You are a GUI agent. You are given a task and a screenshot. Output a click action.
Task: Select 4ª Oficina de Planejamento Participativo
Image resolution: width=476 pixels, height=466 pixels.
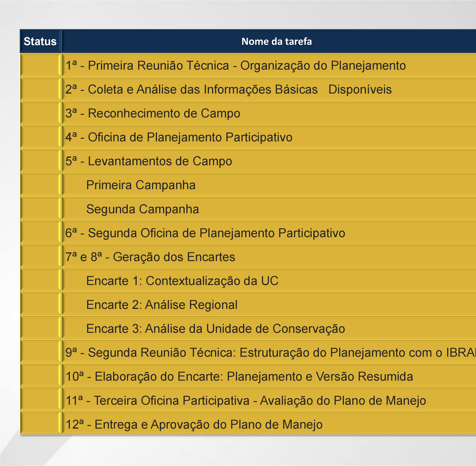[269, 137]
